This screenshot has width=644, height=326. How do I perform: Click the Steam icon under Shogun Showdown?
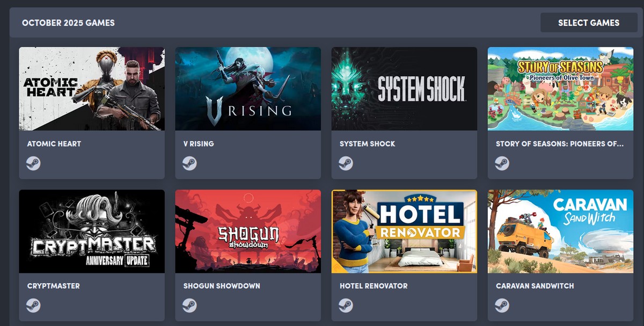click(189, 306)
